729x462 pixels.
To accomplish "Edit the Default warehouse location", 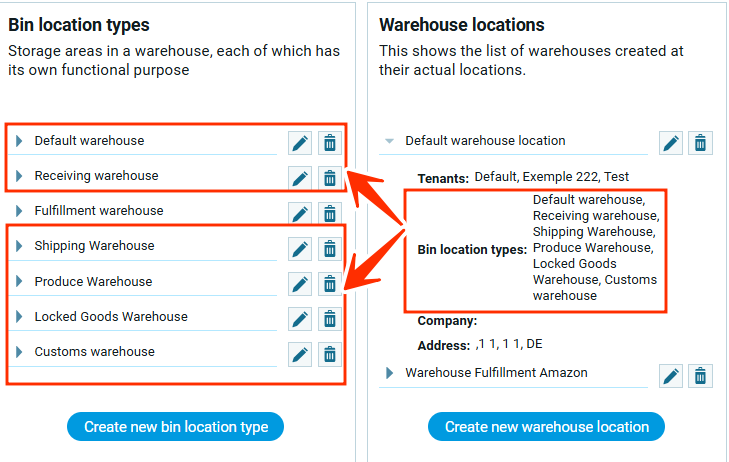I will pyautogui.click(x=671, y=143).
